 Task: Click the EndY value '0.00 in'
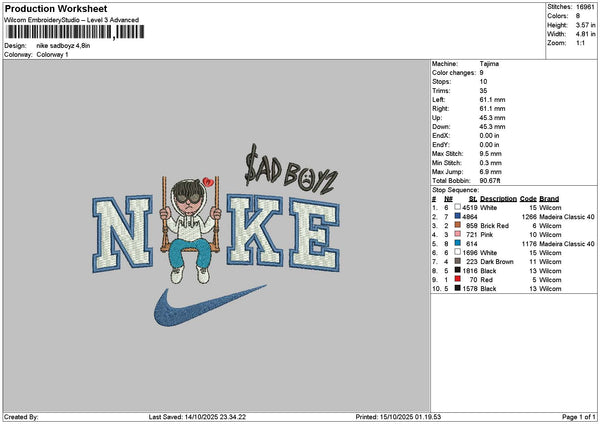(x=489, y=145)
